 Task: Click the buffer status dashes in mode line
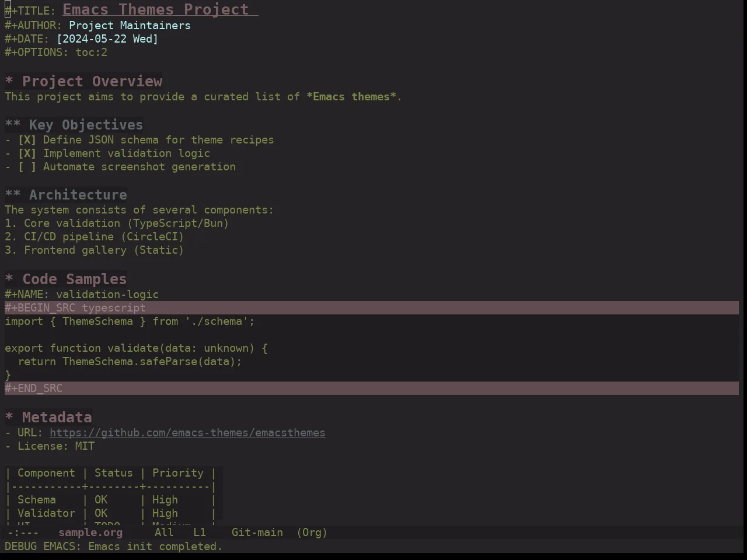[23, 533]
